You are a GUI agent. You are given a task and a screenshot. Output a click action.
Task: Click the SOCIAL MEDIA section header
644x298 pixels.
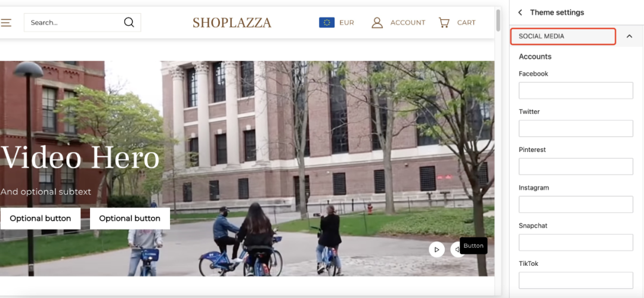point(563,36)
